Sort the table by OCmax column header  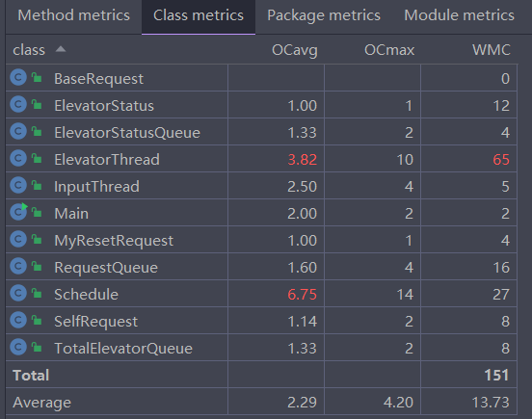tap(389, 50)
